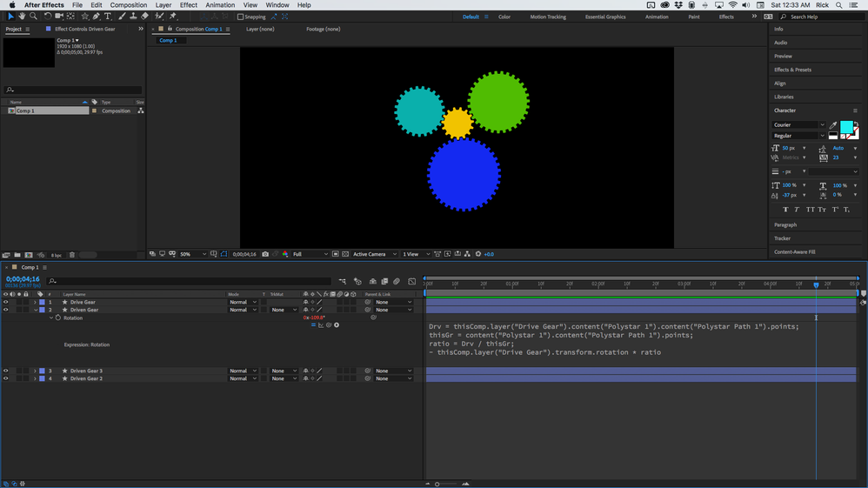Click the Rotation stopwatch icon
This screenshot has width=868, height=488.
58,318
